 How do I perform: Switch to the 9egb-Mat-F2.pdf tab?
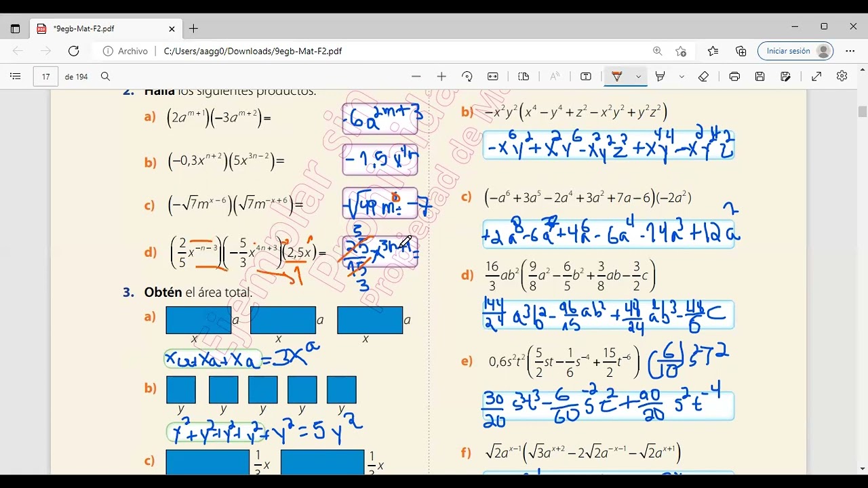pyautogui.click(x=106, y=29)
